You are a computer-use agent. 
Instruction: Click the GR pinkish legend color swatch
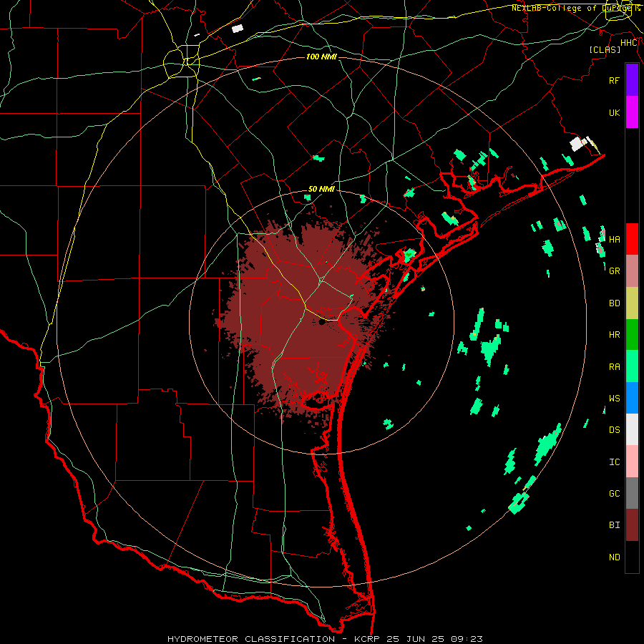(x=632, y=271)
